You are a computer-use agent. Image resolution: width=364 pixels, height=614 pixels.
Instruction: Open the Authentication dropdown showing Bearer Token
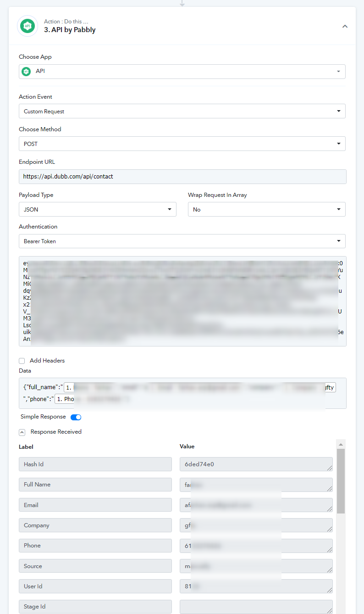coord(182,241)
